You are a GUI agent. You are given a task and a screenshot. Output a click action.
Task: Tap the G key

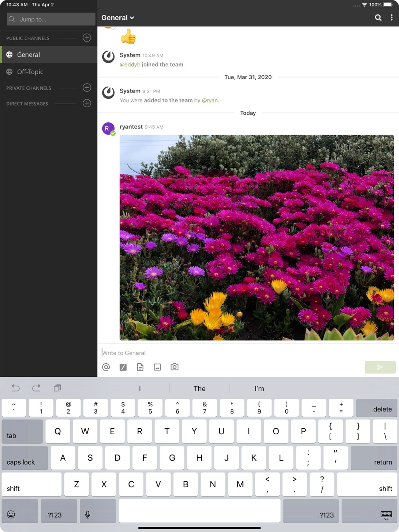point(172,458)
